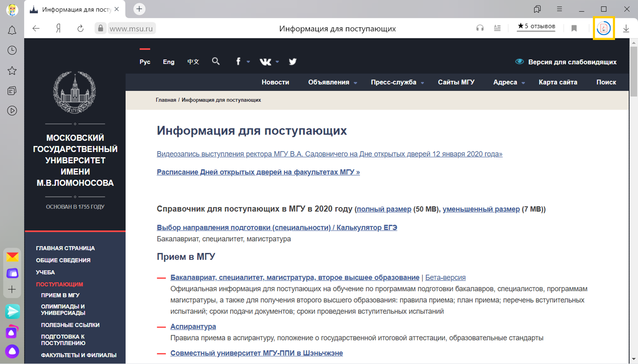Open the highlighted PDF extension icon
638x364 pixels.
[604, 28]
